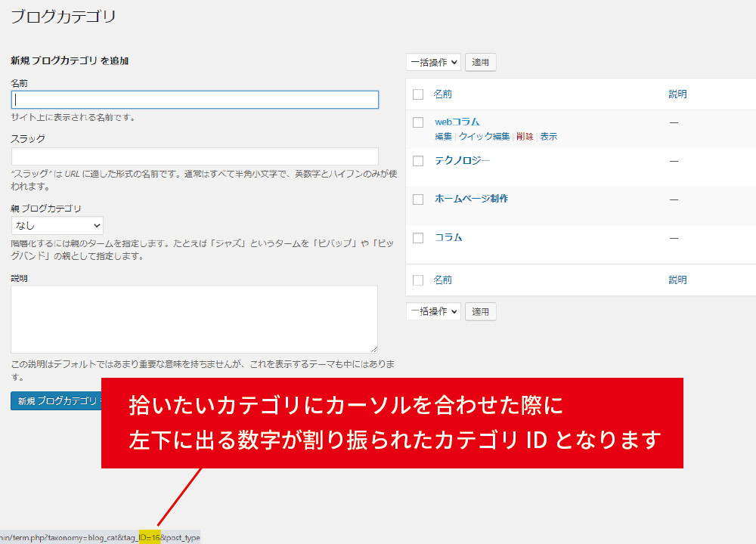
Task: Check the テクノロジー row checkbox
Action: (x=418, y=161)
